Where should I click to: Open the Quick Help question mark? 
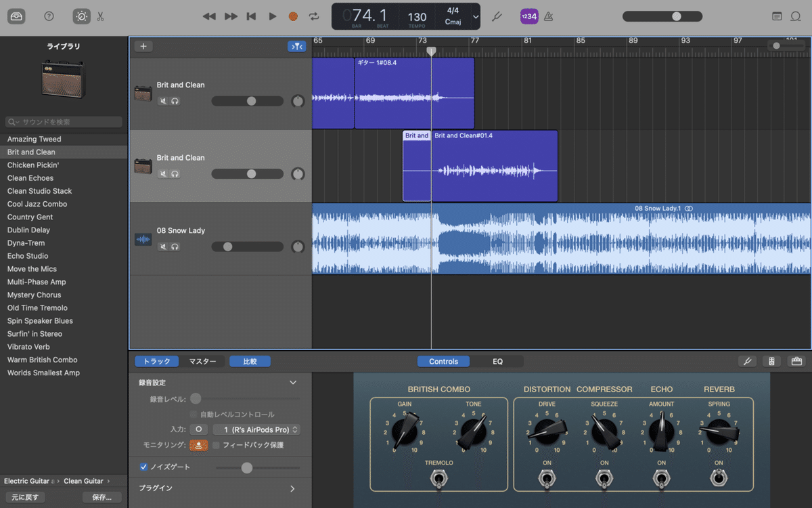(49, 16)
